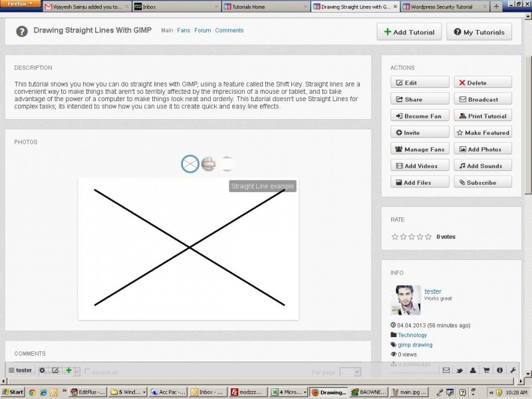Go to the Main submenu item
Image resolution: width=532 pixels, height=399 pixels.
pos(167,30)
